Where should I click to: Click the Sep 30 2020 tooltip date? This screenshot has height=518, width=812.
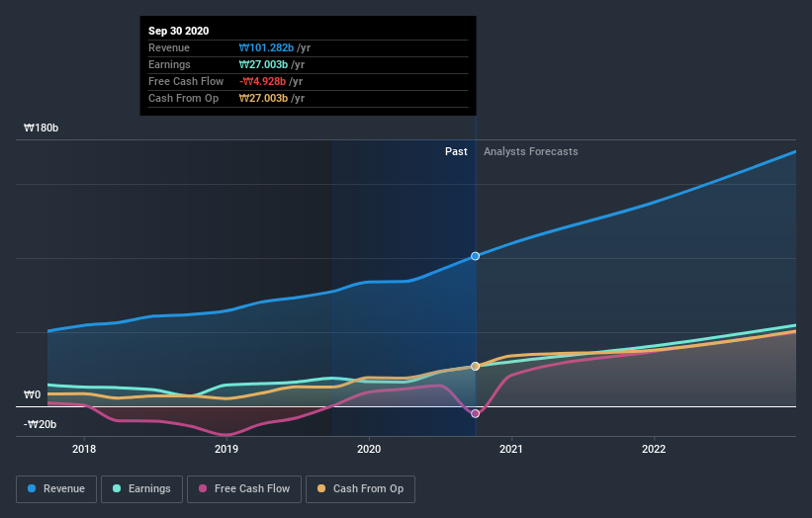[x=179, y=31]
